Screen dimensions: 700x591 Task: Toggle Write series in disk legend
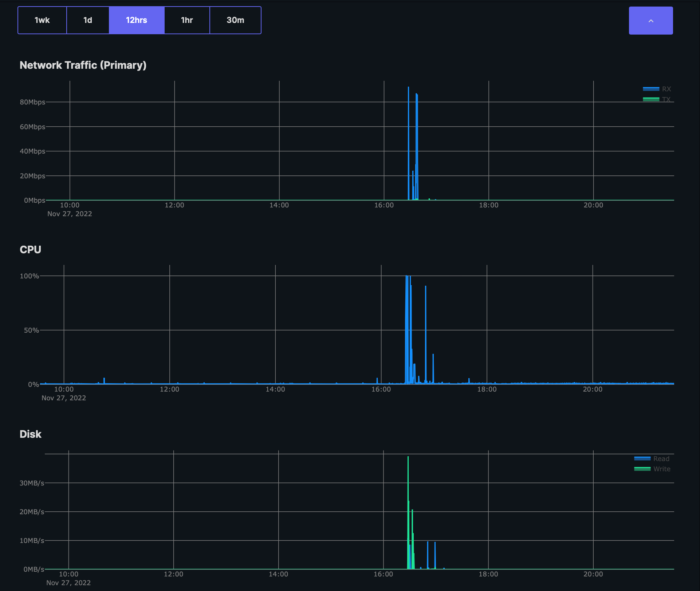661,469
